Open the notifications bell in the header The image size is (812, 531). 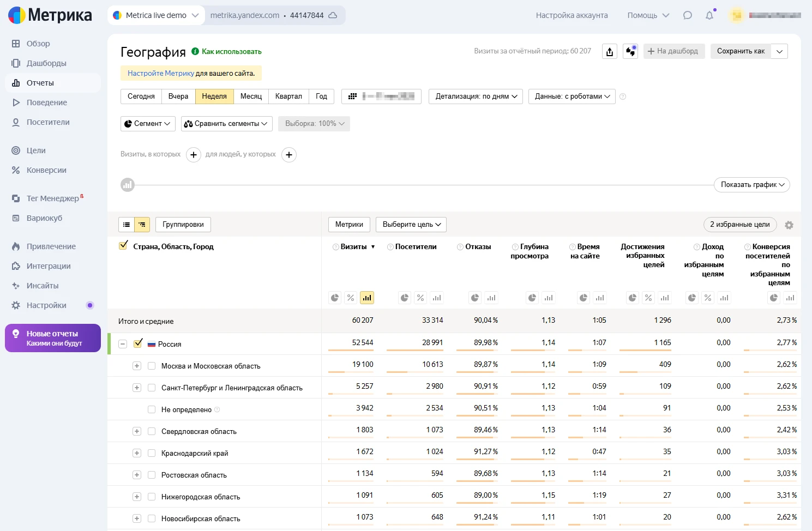click(x=709, y=15)
